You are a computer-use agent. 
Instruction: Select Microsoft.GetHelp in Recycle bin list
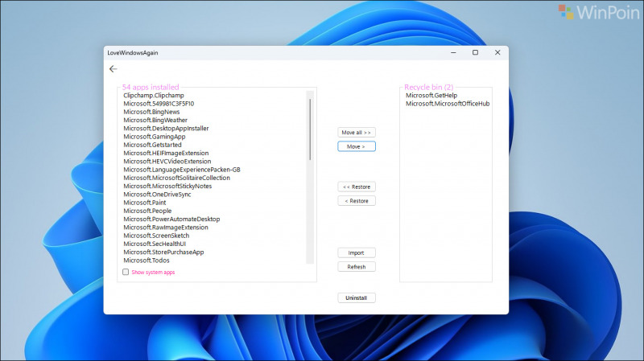click(x=431, y=95)
